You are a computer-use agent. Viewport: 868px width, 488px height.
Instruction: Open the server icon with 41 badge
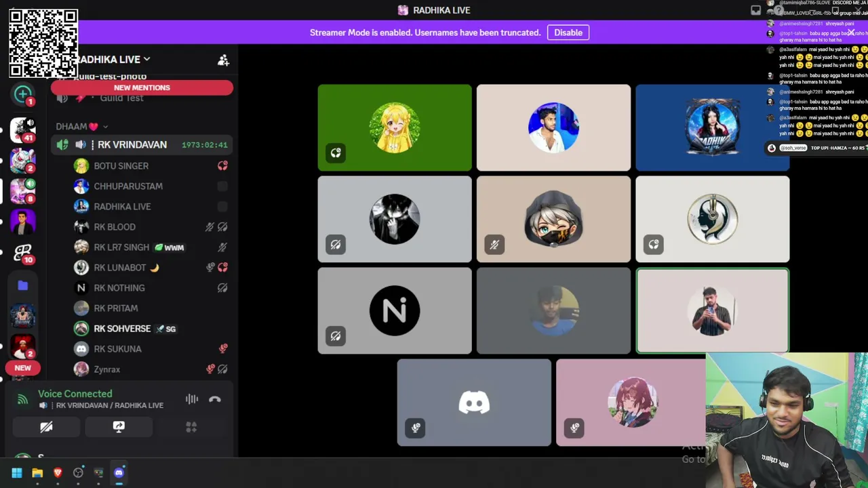23,129
